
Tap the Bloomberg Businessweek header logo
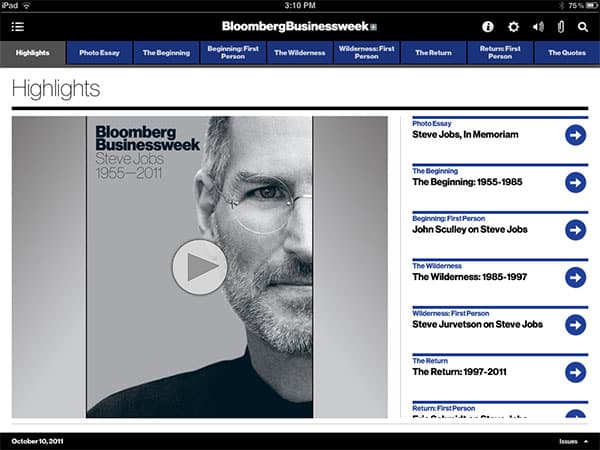299,26
